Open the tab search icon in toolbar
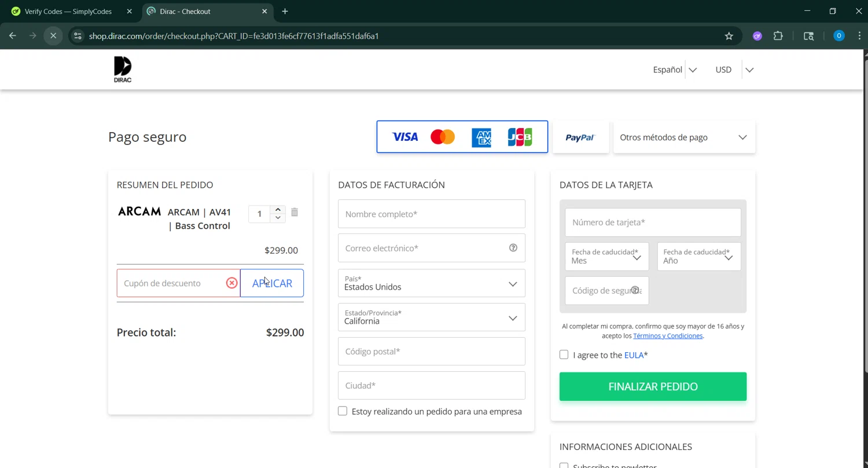Viewport: 868px width, 468px height. 809,36
